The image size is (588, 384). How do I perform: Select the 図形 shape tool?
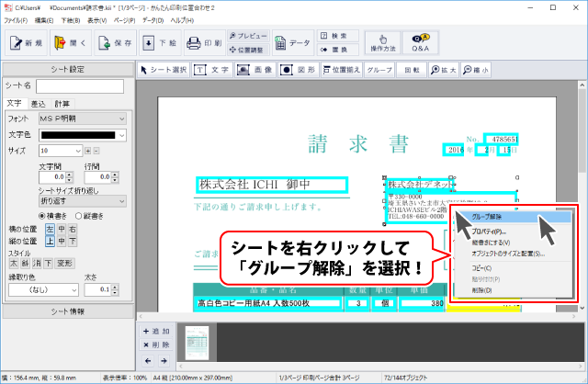tap(299, 70)
